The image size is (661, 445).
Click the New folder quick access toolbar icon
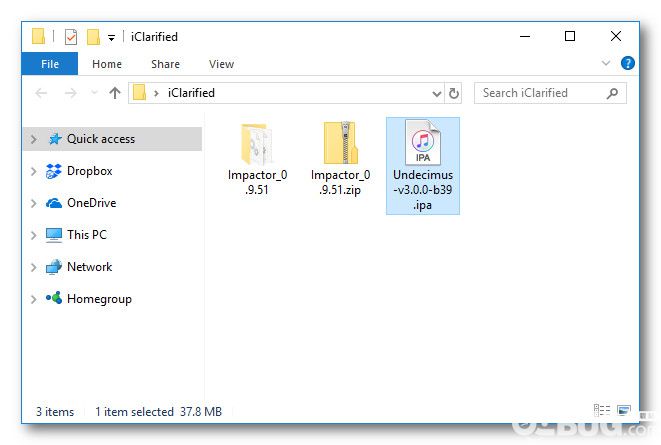coord(93,37)
